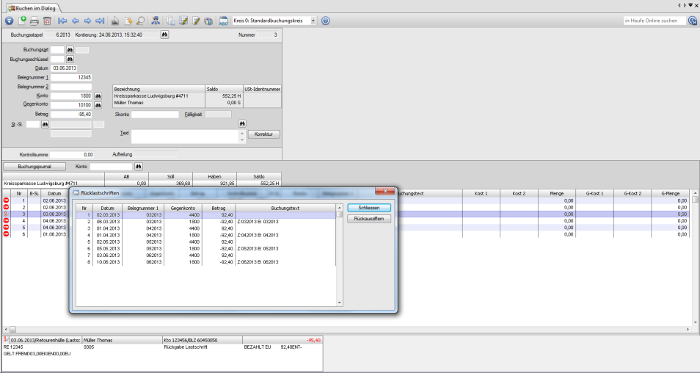Click into the Text multiline field

click(185, 137)
